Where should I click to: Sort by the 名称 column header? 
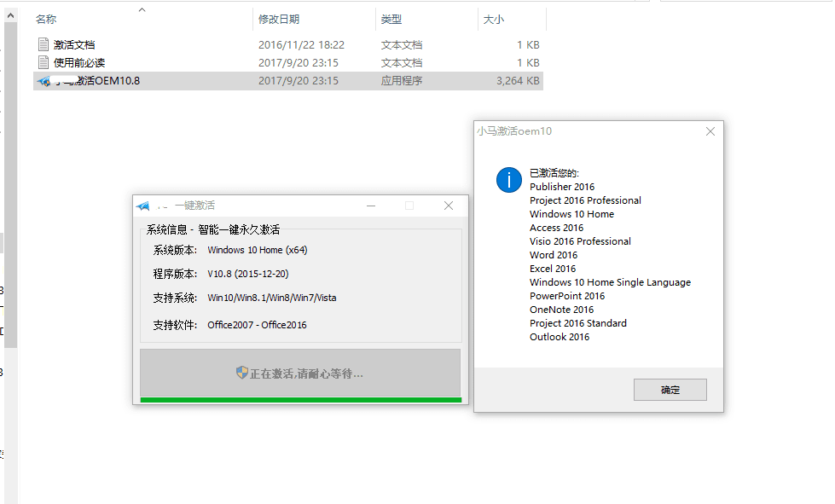pos(46,19)
